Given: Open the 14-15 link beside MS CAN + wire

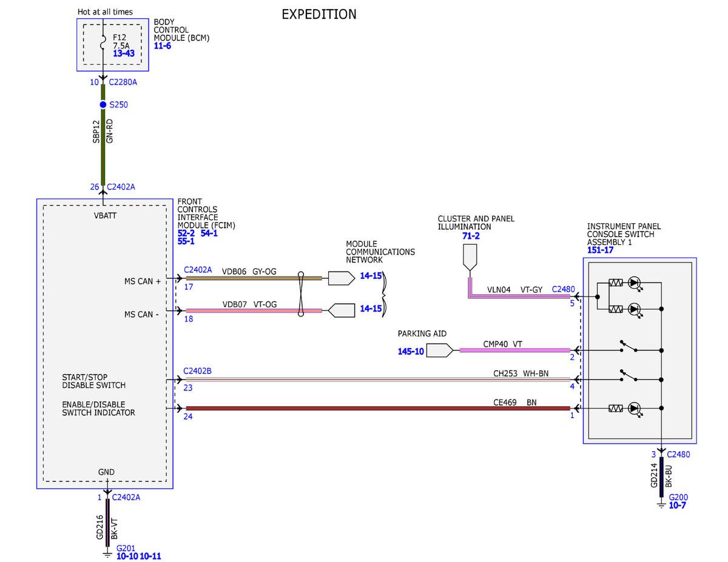Looking at the screenshot, I should pos(371,275).
